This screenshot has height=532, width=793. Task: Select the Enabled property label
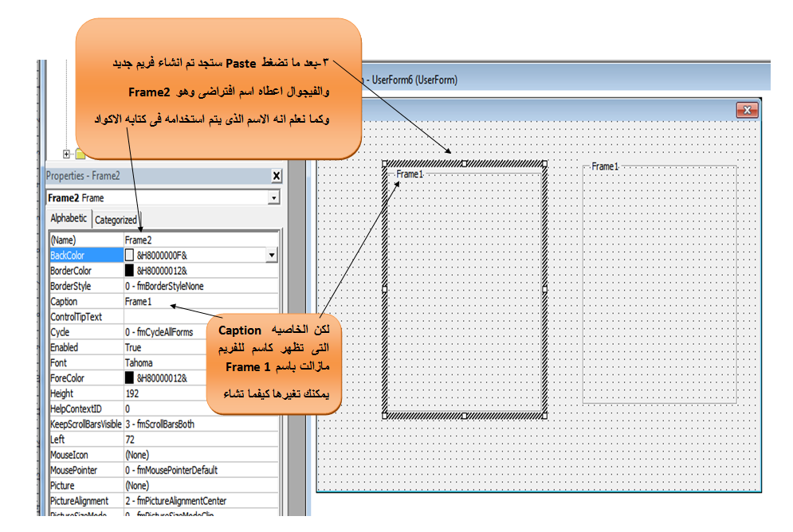[65, 347]
